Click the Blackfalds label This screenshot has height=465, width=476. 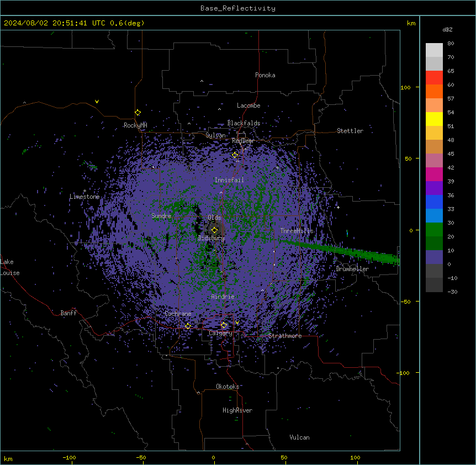(244, 123)
